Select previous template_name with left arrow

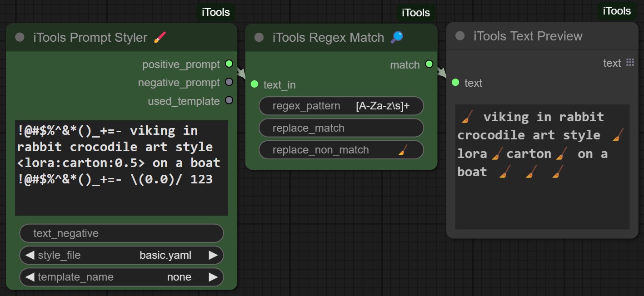coord(30,277)
